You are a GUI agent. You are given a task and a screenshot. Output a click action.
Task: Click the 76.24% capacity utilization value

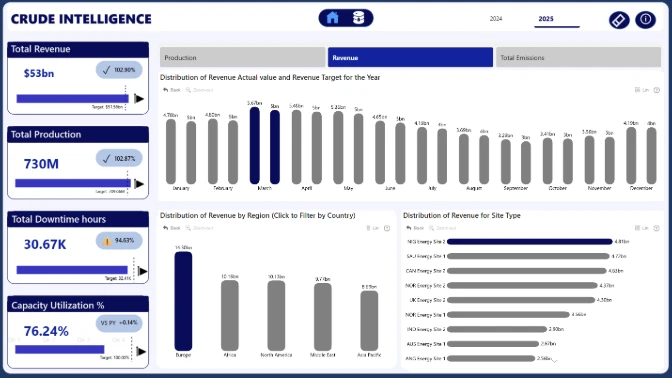pos(46,331)
